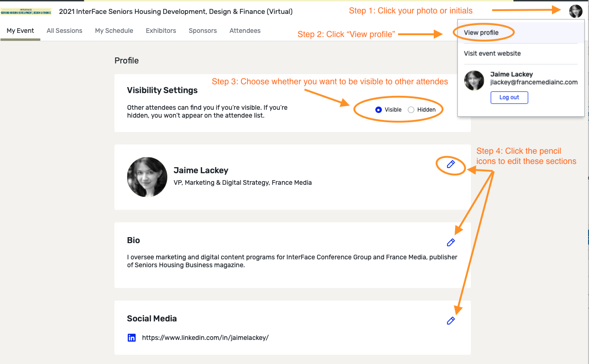Click the LinkedIn icon under Social Media

click(x=132, y=338)
